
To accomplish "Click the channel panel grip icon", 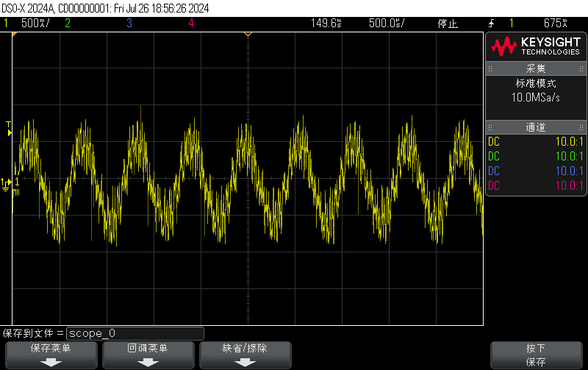I will tap(490, 127).
